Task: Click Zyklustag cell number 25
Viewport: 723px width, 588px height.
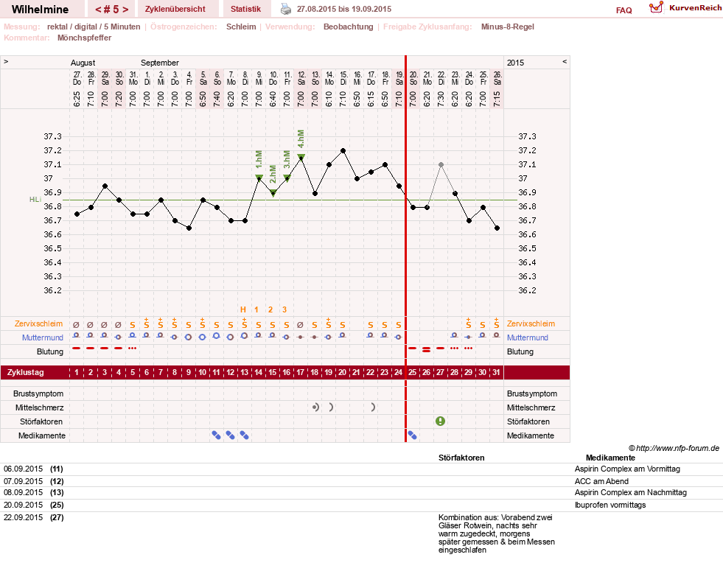Action: pos(413,372)
